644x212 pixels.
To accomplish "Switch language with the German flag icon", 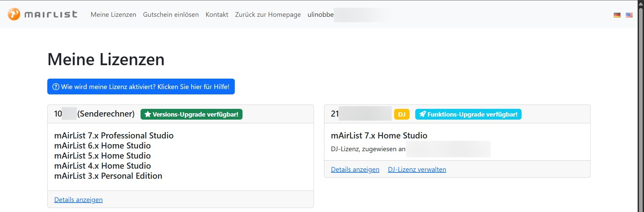I will point(617,15).
